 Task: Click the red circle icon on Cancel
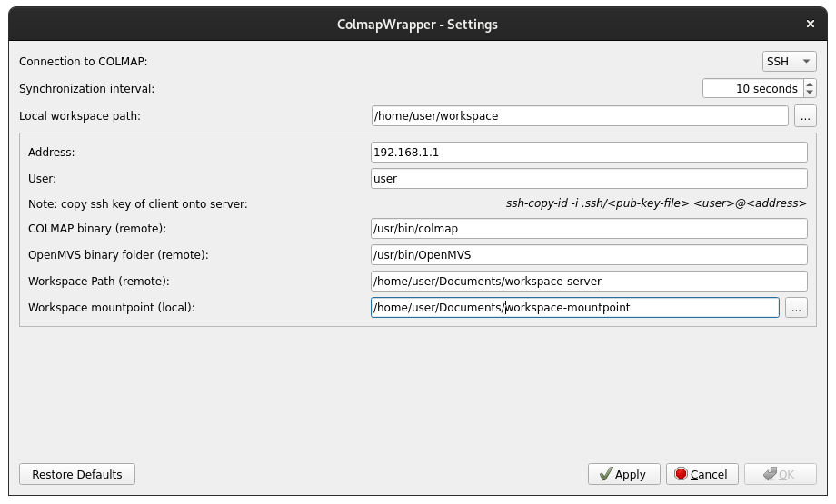point(681,474)
